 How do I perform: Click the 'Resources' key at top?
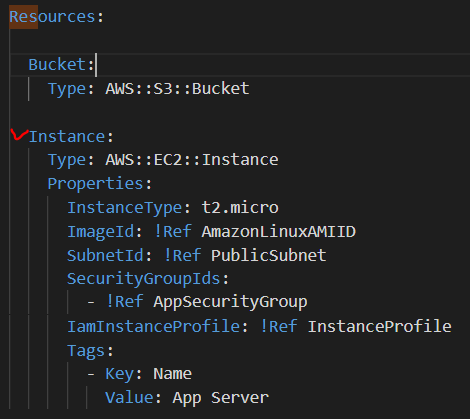tap(52, 17)
